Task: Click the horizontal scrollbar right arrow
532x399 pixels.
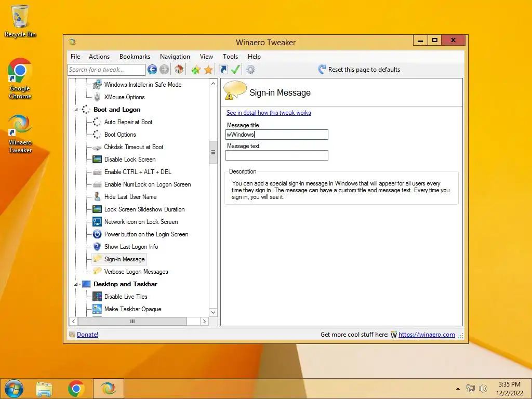Action: (204, 321)
